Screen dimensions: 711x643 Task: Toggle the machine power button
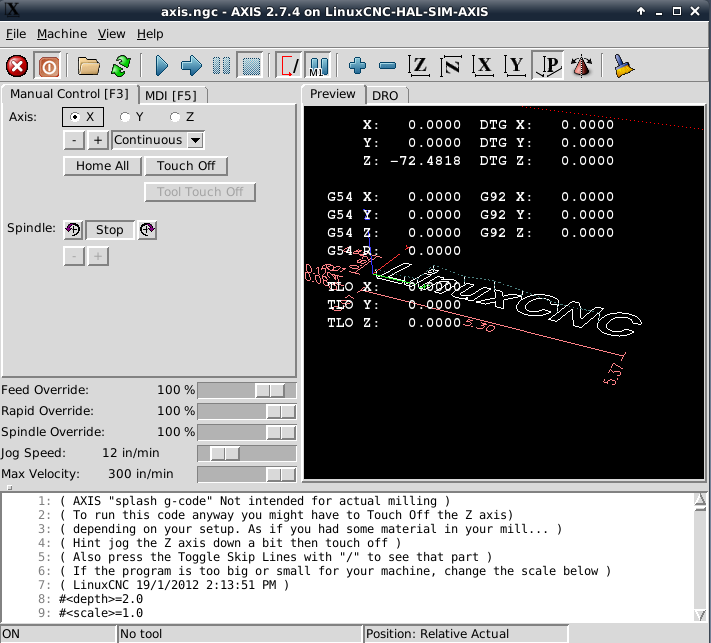pos(49,66)
